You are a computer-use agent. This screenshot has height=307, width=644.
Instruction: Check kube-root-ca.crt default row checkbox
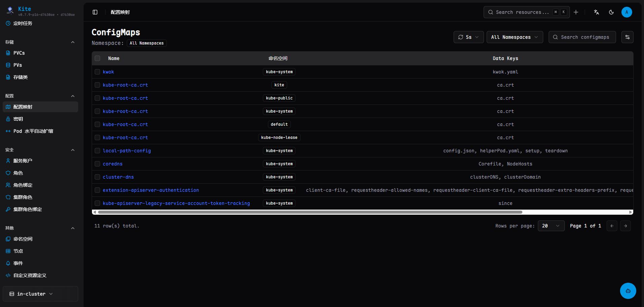pos(97,124)
